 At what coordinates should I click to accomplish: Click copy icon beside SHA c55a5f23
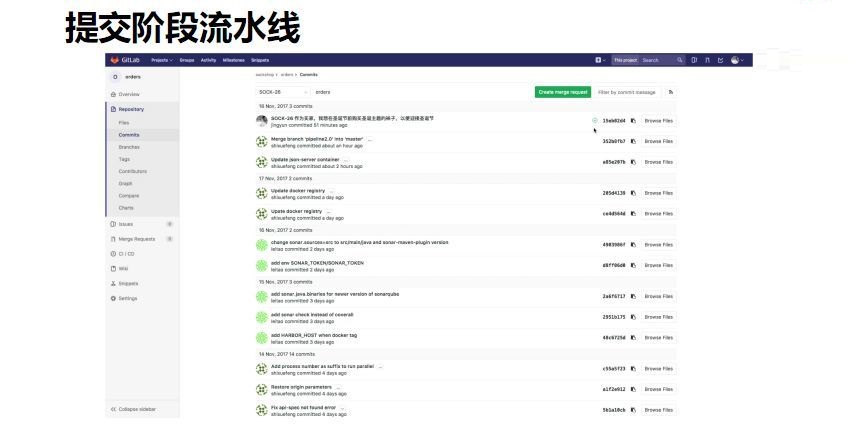[x=632, y=368]
